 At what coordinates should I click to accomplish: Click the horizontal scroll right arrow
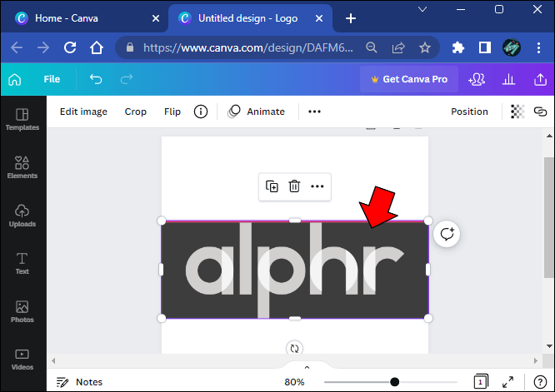point(536,361)
